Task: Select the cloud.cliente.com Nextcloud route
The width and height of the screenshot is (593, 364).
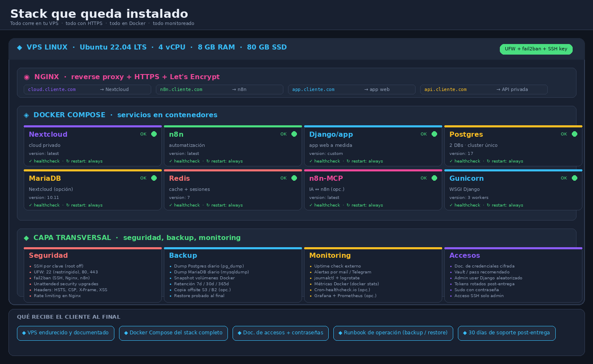Action: pos(88,90)
